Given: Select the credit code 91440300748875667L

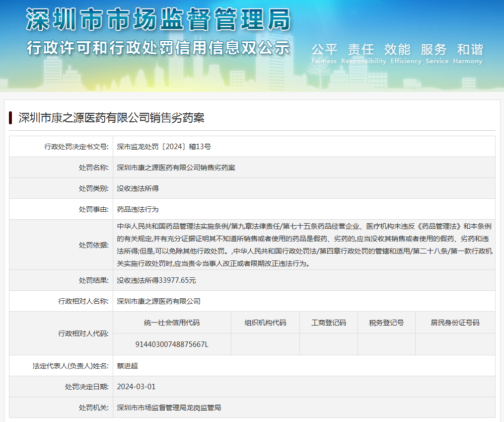Looking at the screenshot, I should (172, 344).
